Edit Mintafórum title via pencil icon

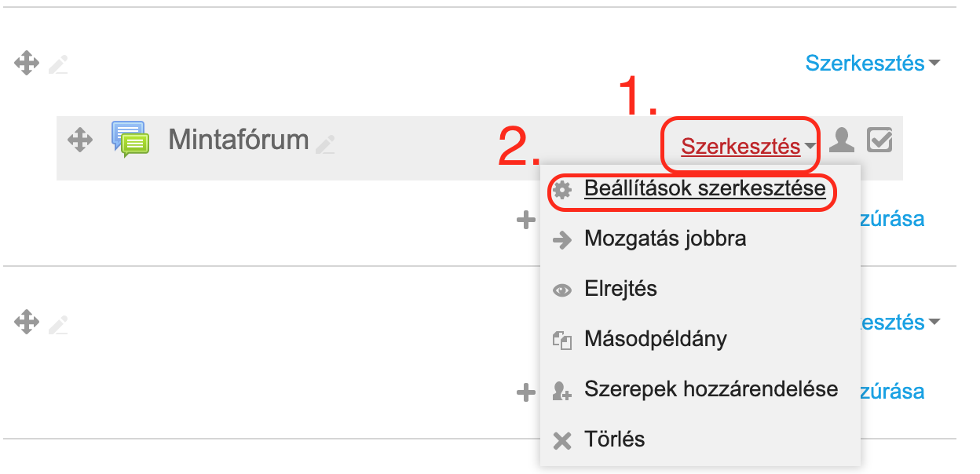point(325,144)
